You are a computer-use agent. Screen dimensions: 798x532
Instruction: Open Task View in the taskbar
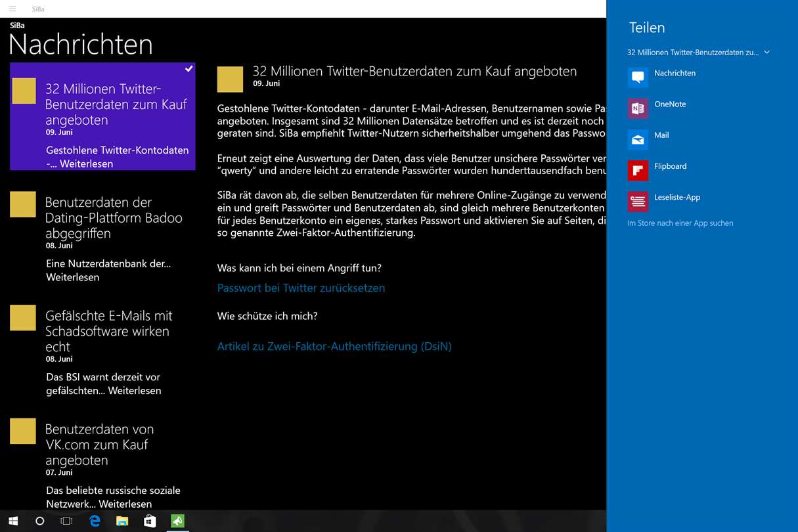66,521
